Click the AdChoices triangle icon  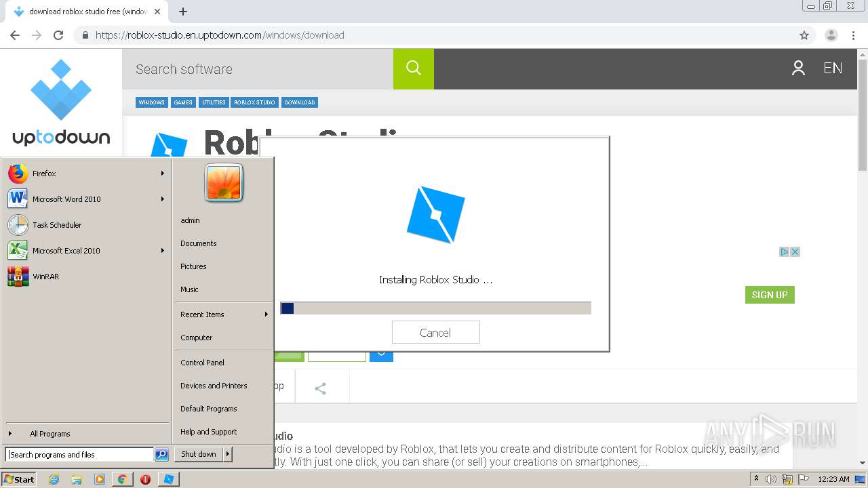pos(784,251)
